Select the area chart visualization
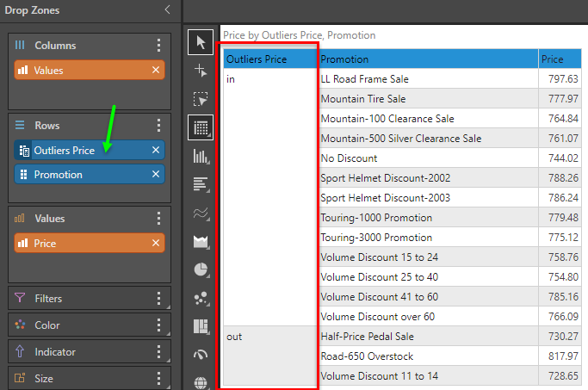This screenshot has width=588, height=390. tap(201, 242)
